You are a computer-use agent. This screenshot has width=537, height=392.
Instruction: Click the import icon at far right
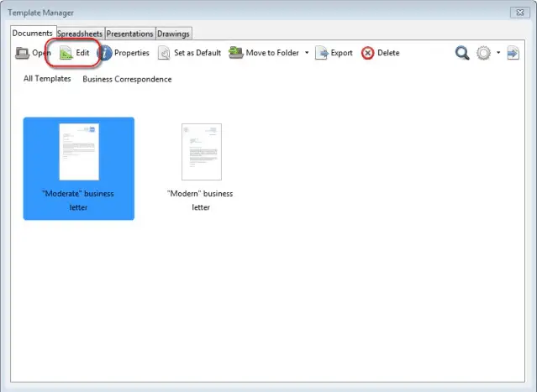(513, 53)
